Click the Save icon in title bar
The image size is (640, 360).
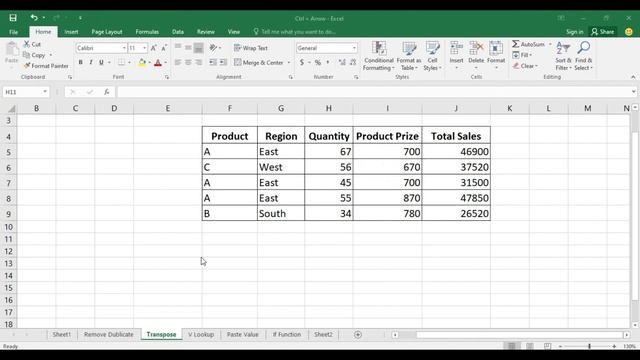(x=13, y=18)
